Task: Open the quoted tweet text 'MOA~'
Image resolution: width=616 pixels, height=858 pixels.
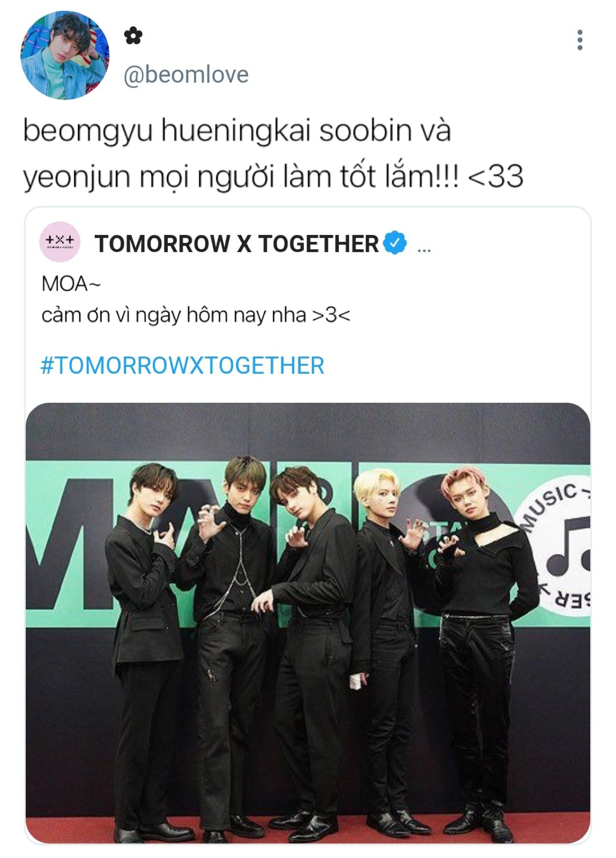Action: click(x=71, y=284)
